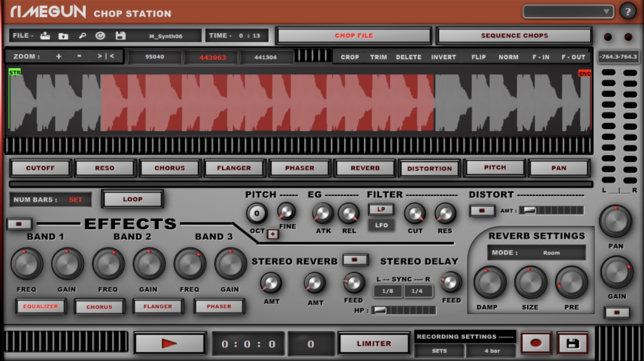Select the DISTORTION automation tab
The image size is (644, 361).
point(429,168)
